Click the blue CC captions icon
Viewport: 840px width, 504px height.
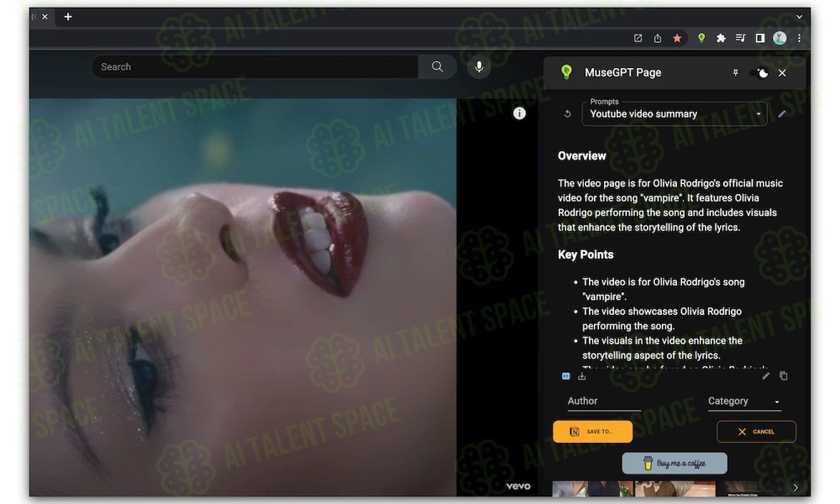565,376
